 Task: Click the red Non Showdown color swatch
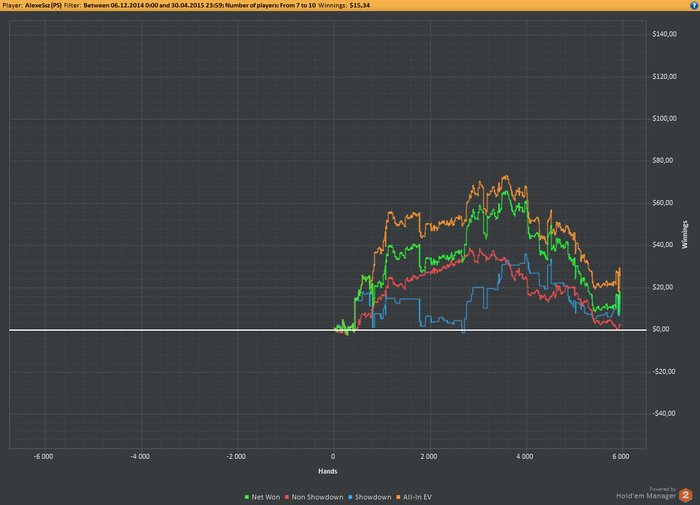tap(287, 497)
